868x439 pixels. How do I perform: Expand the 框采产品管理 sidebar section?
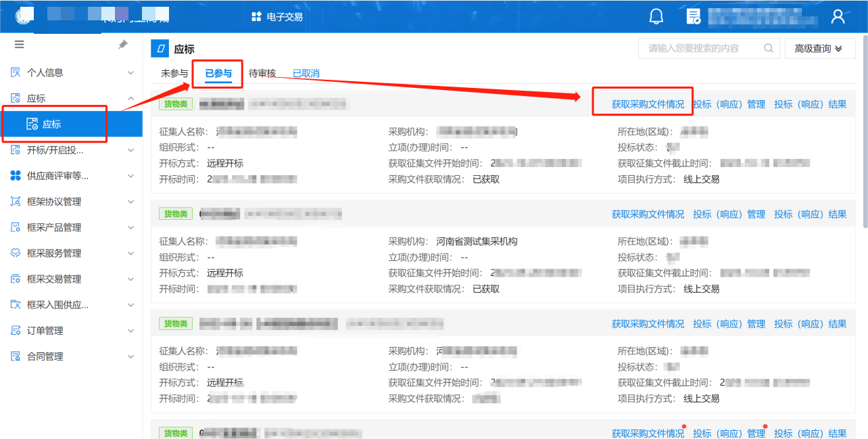pos(130,227)
